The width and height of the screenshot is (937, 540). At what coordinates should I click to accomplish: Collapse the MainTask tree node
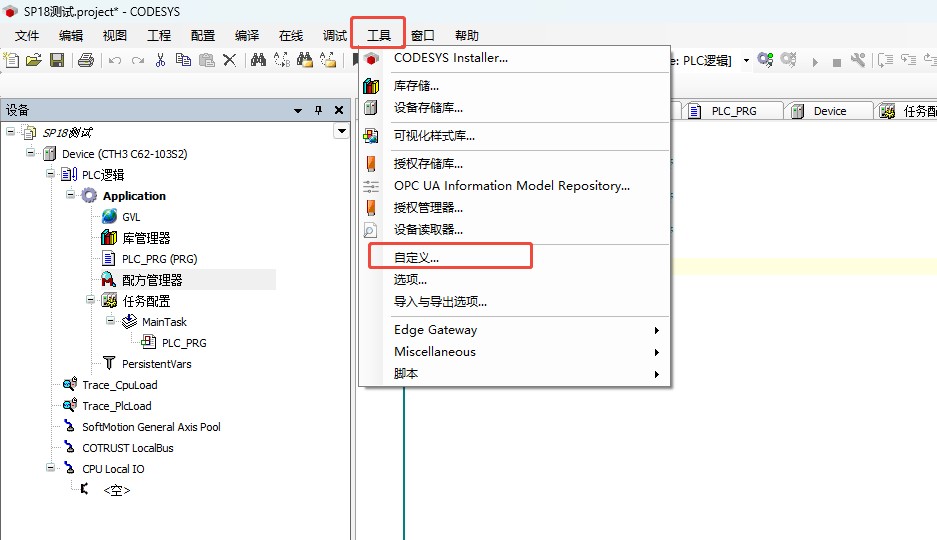coord(111,321)
